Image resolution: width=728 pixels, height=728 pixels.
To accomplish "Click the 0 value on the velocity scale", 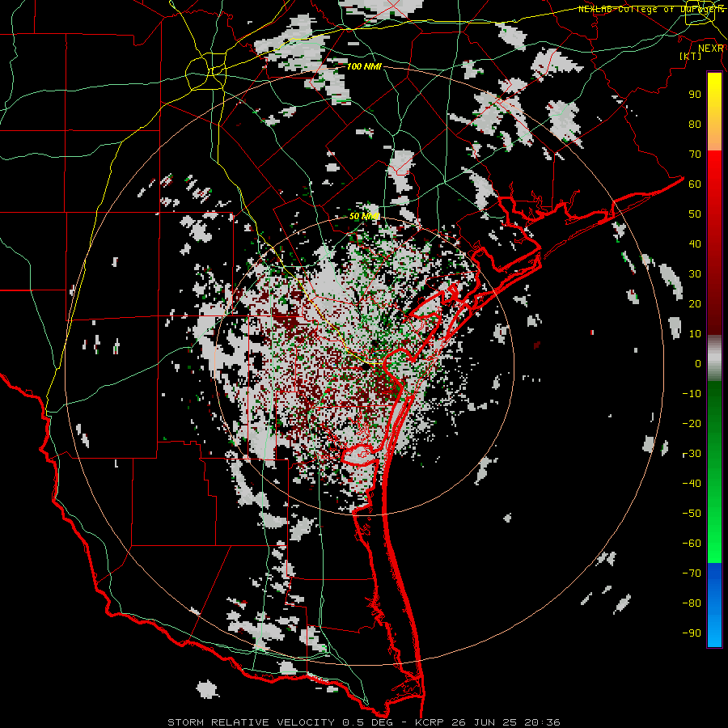I will 698,364.
